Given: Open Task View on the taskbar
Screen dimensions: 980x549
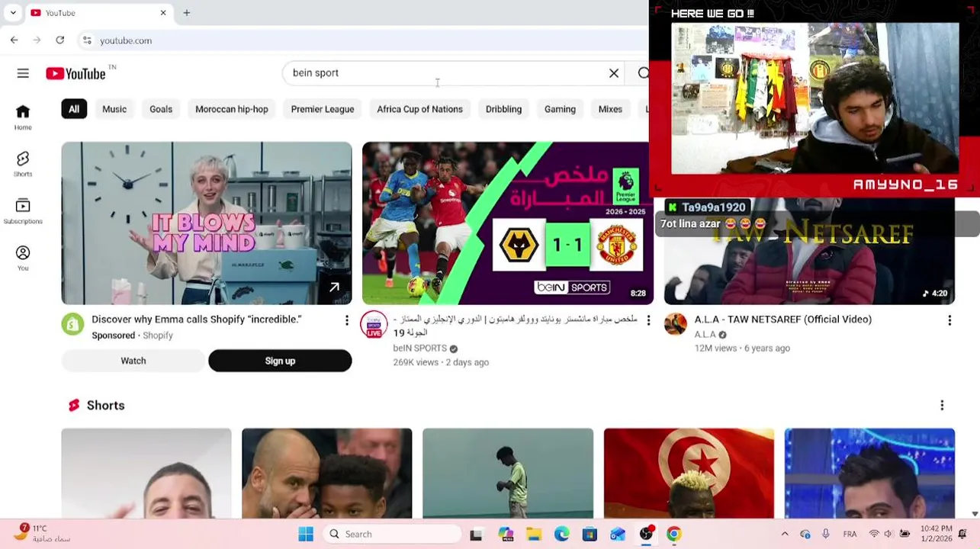Looking at the screenshot, I should pos(476,535).
